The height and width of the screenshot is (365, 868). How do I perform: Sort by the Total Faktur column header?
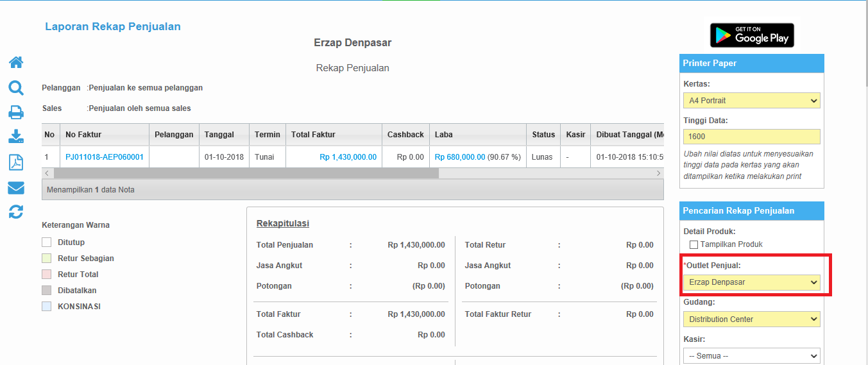[334, 135]
